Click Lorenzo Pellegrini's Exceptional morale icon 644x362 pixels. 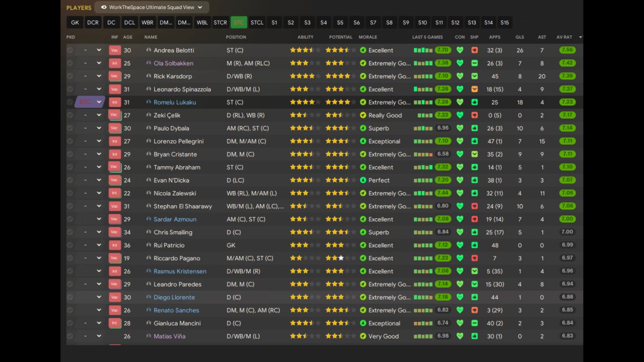363,141
